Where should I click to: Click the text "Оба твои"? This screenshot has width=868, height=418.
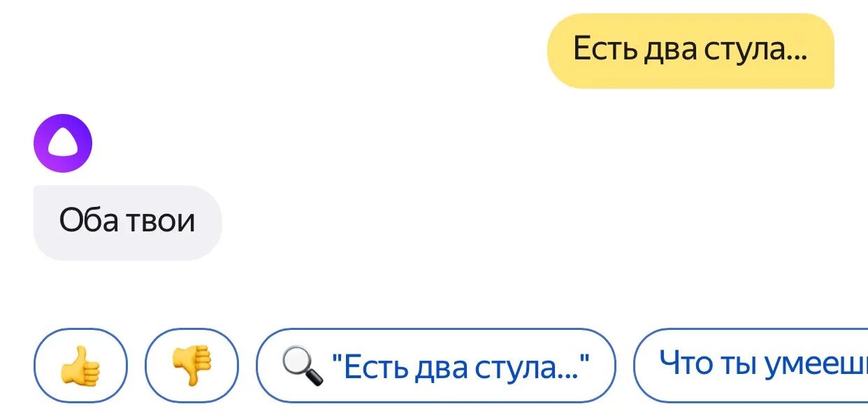pyautogui.click(x=127, y=222)
